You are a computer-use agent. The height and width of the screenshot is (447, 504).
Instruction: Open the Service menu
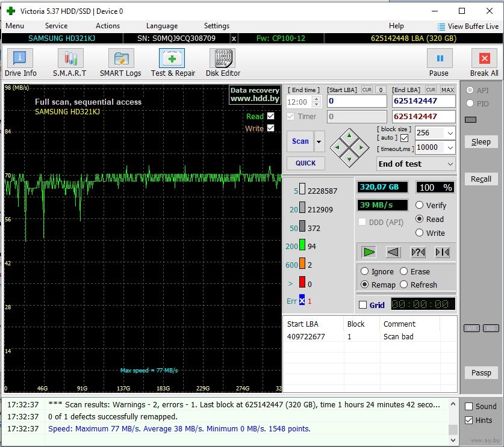click(x=56, y=26)
